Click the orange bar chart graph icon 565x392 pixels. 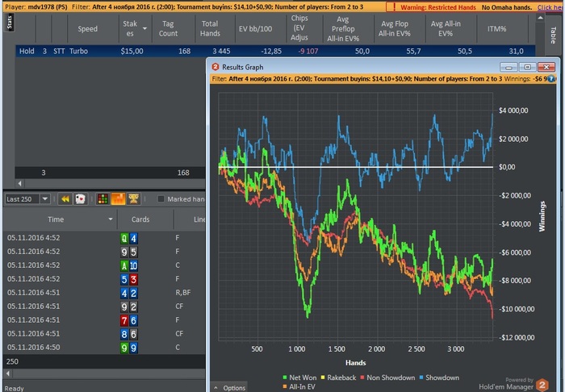coord(118,199)
